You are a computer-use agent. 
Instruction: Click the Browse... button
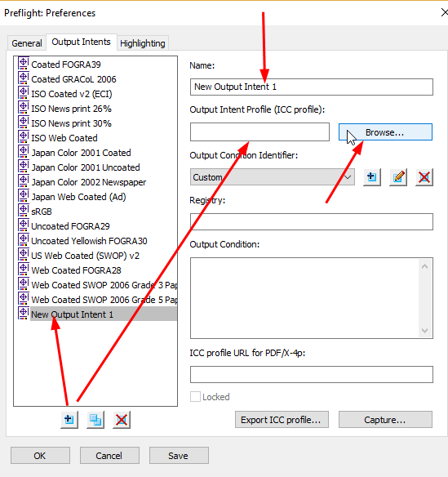pyautogui.click(x=385, y=132)
